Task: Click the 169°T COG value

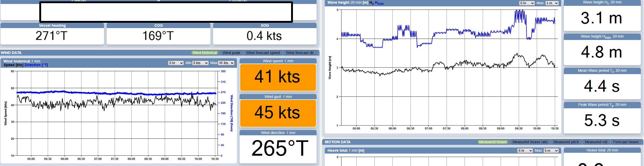Action: (x=158, y=36)
